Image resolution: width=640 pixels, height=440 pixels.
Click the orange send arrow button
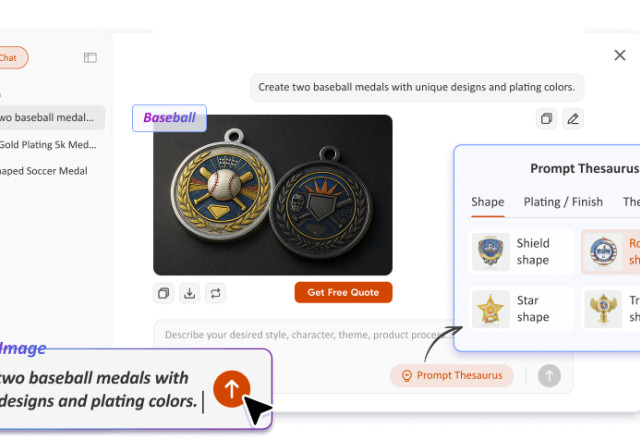point(231,389)
